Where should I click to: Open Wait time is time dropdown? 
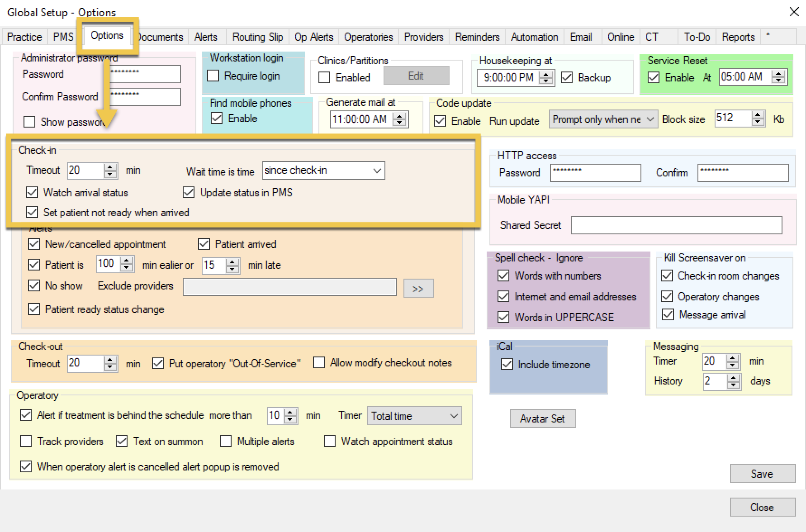[x=323, y=171]
